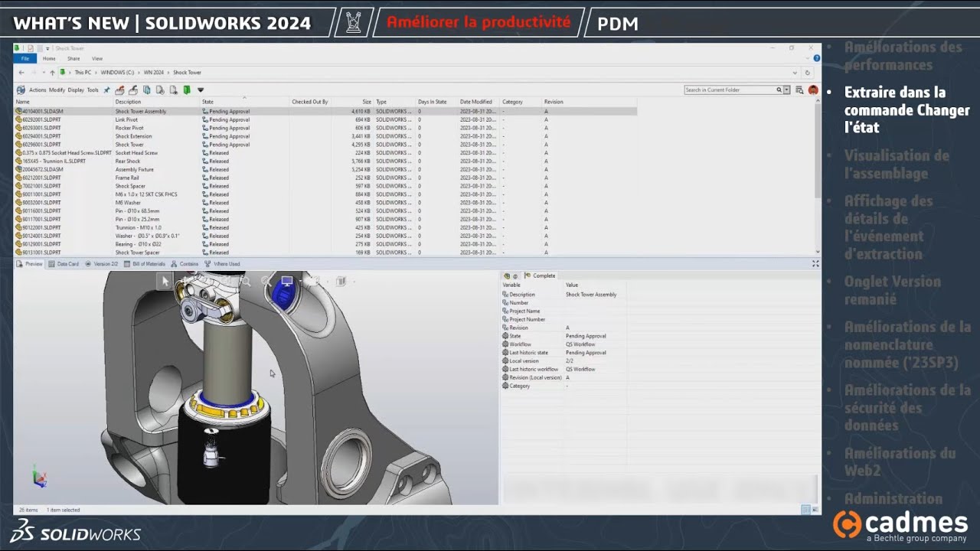This screenshot has height=551, width=980.
Task: Select file 60292001.SLDPRT Link Pivot
Action: (325, 119)
